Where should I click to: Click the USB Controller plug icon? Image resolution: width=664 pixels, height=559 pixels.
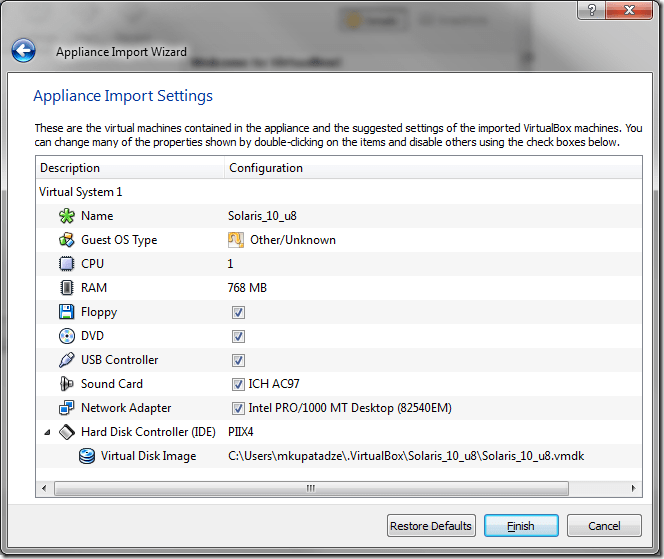tap(66, 360)
